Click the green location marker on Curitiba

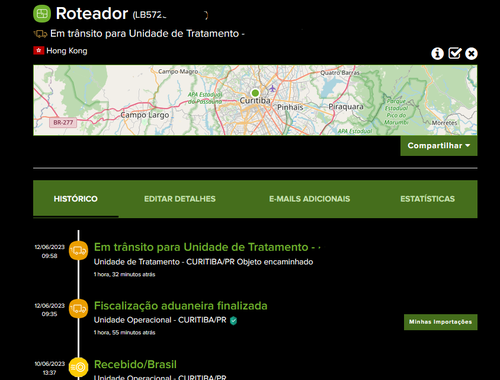(x=255, y=93)
